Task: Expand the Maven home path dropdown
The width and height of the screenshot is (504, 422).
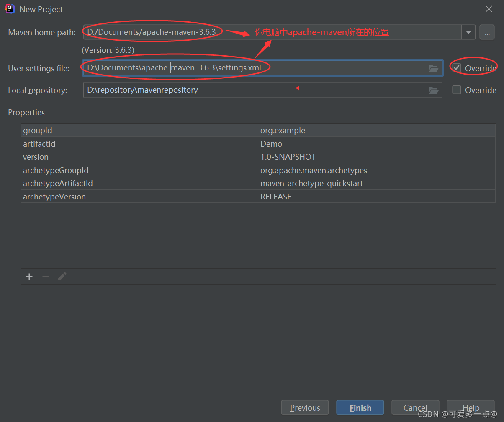Action: pyautogui.click(x=468, y=32)
